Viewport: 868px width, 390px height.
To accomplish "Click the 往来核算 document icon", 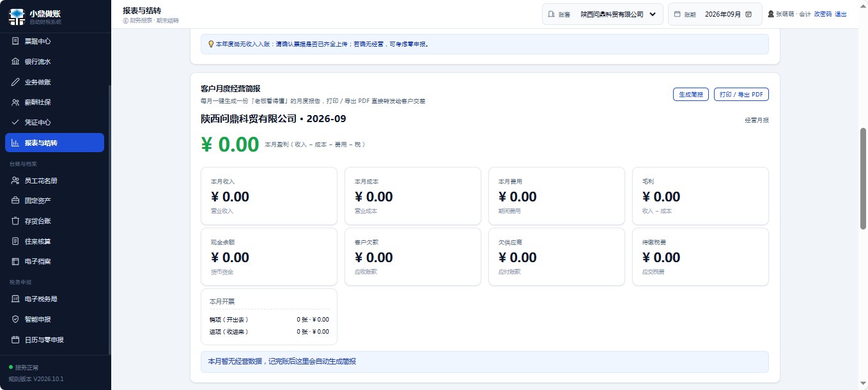I will (x=16, y=241).
